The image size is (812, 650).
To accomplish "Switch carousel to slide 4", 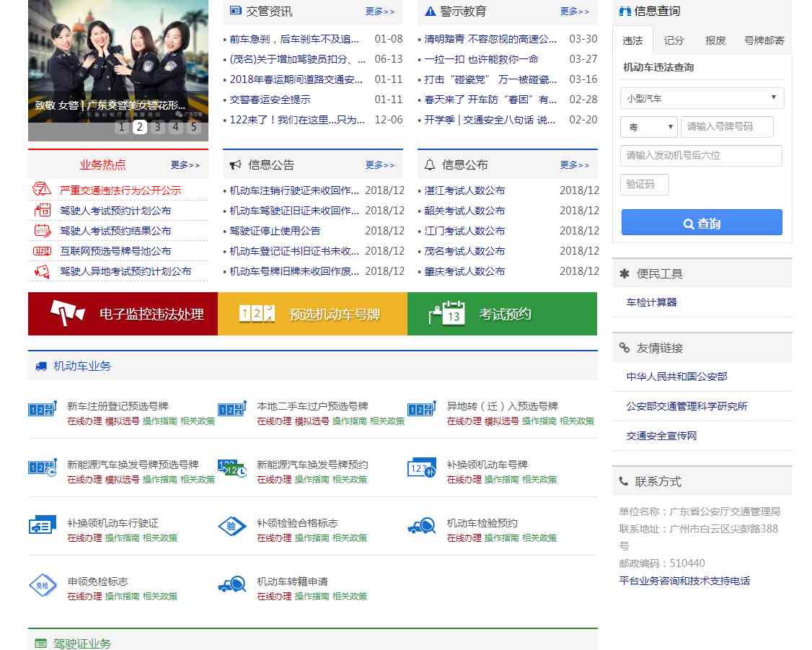I will point(176,127).
